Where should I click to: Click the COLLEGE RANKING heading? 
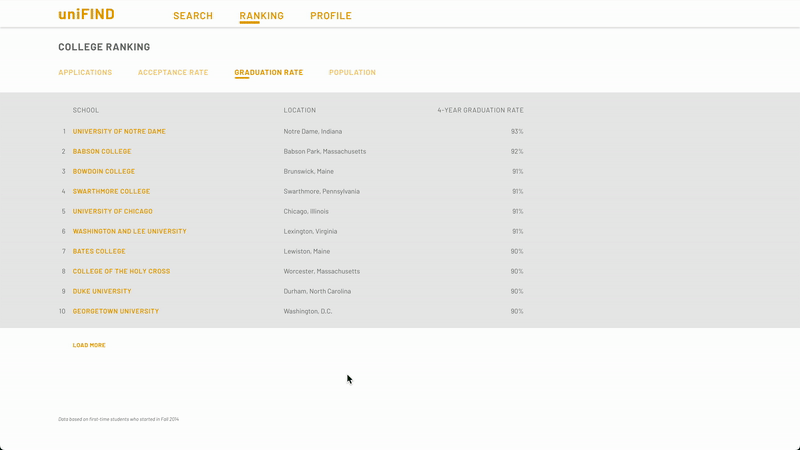(x=104, y=47)
